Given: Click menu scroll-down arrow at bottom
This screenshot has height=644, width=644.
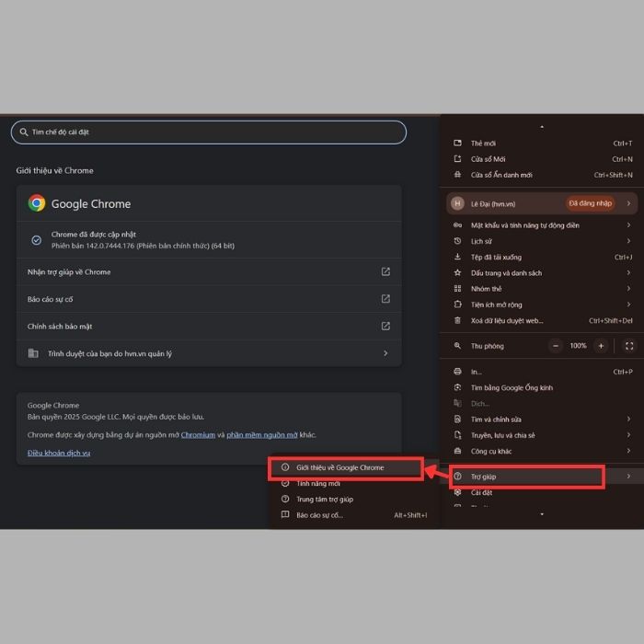Looking at the screenshot, I should tap(542, 514).
